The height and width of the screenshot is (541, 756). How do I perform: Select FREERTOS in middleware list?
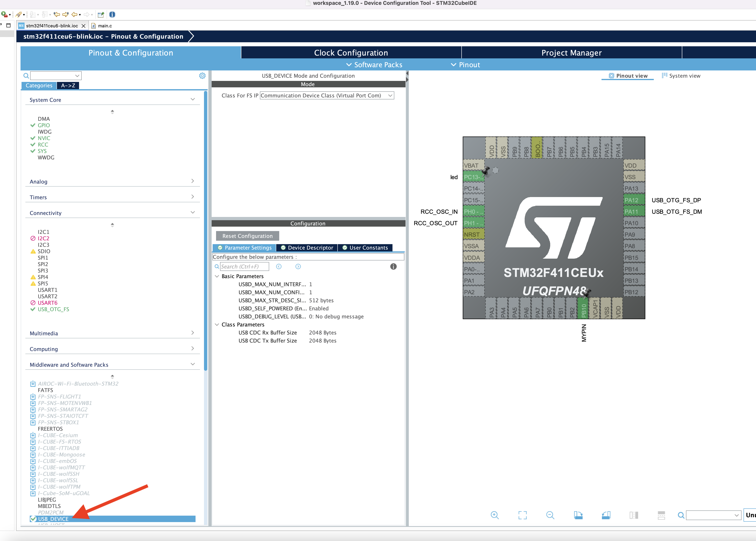click(x=50, y=429)
